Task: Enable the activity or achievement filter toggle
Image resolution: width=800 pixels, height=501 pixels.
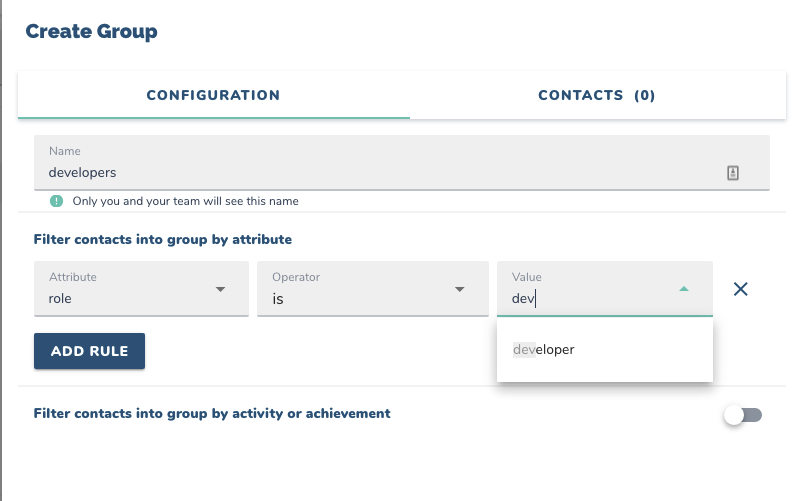Action: click(743, 415)
